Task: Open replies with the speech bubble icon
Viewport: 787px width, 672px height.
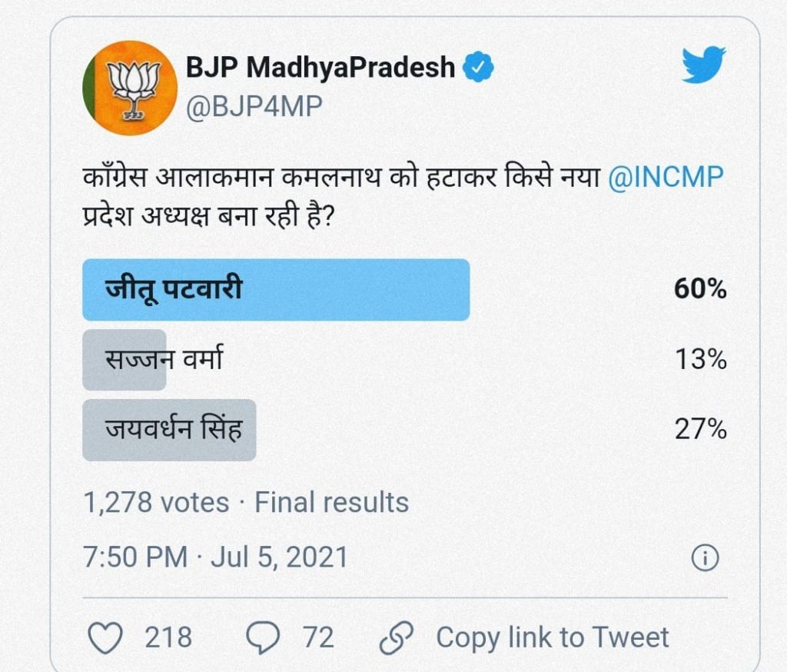Action: point(265,637)
